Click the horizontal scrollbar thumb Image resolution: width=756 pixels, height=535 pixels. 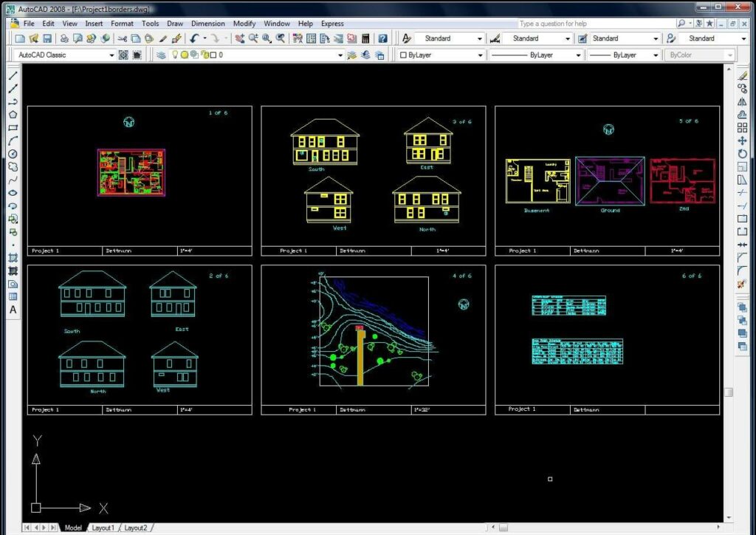coord(504,528)
